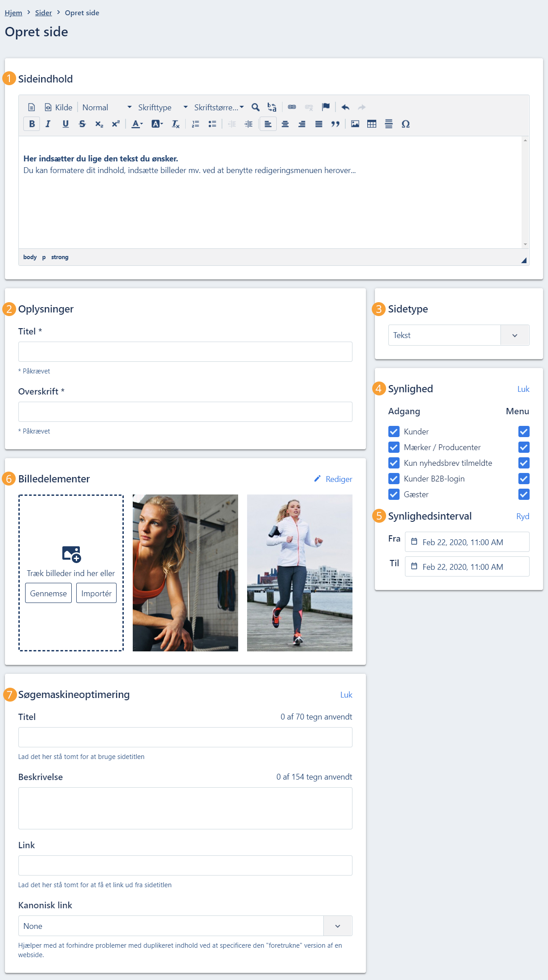Toggle Menu checkbox for Mærker / Producenter
548x980 pixels.
pyautogui.click(x=524, y=447)
